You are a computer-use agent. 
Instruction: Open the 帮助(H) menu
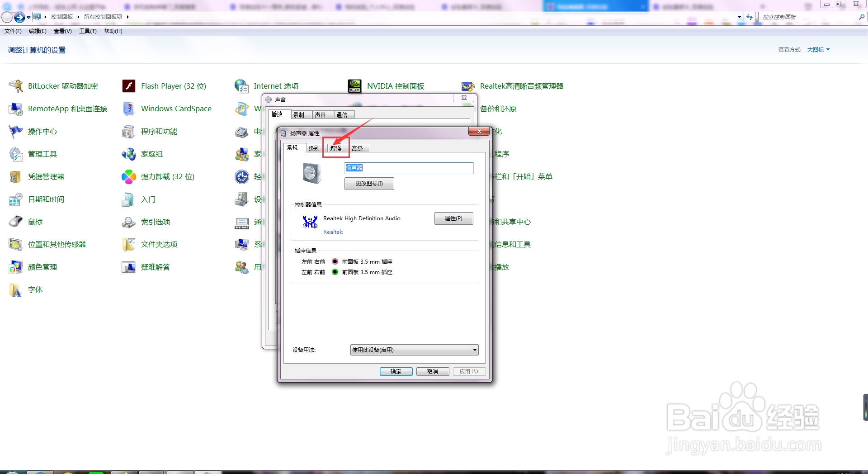113,31
